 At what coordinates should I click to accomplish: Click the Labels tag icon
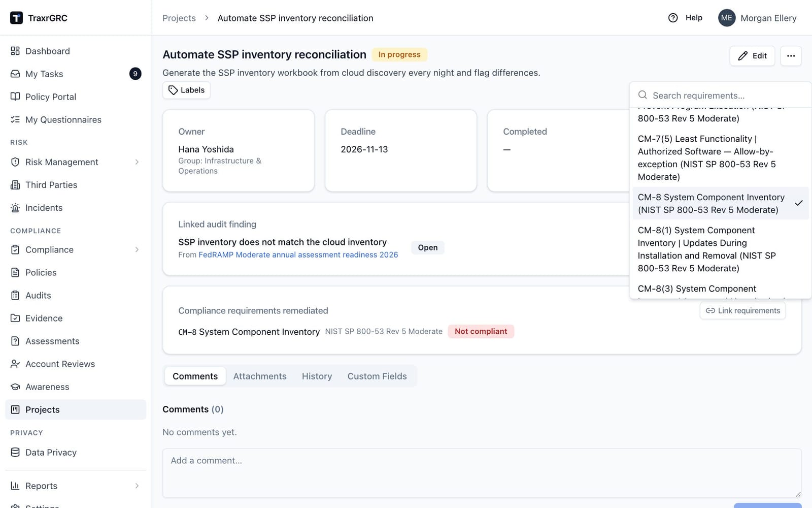[x=173, y=90]
